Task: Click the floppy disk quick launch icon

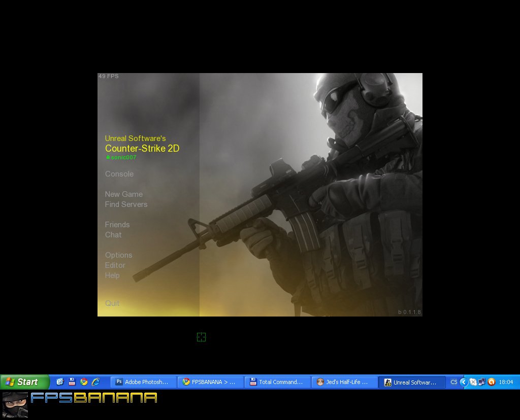Action: coord(71,382)
